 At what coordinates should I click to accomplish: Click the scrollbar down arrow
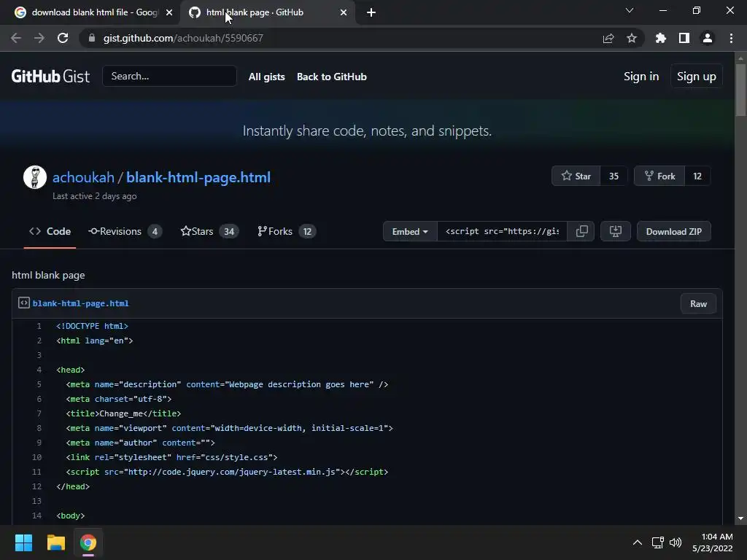tap(740, 518)
